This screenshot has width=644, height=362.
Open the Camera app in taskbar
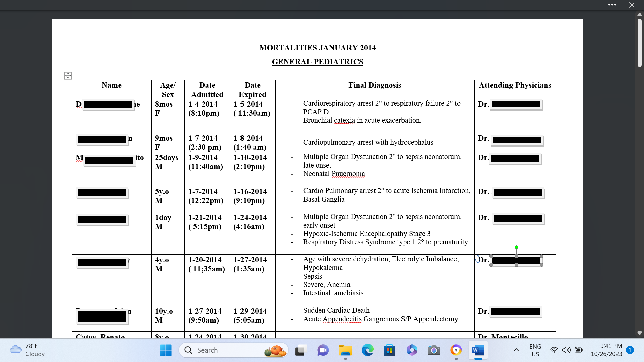[434, 350]
